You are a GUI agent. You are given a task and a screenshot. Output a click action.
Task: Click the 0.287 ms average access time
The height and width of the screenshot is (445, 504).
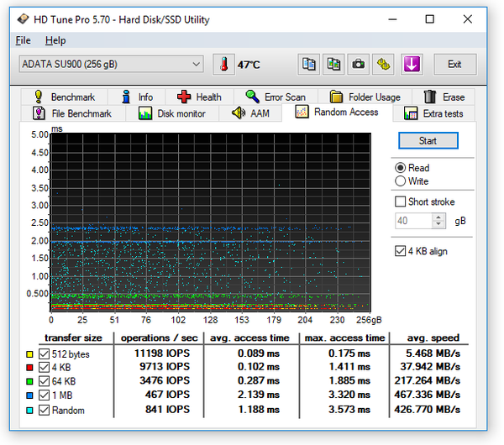coord(259,380)
